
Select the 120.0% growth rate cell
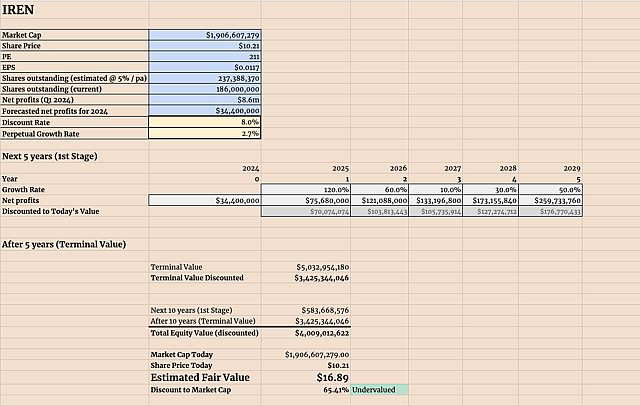tap(306, 189)
